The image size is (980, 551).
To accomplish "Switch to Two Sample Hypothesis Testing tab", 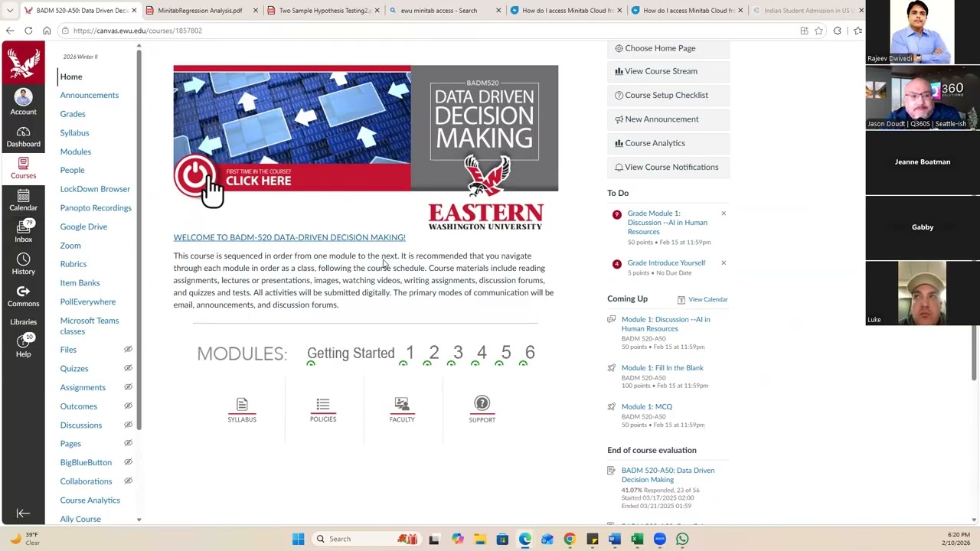I will (x=323, y=11).
